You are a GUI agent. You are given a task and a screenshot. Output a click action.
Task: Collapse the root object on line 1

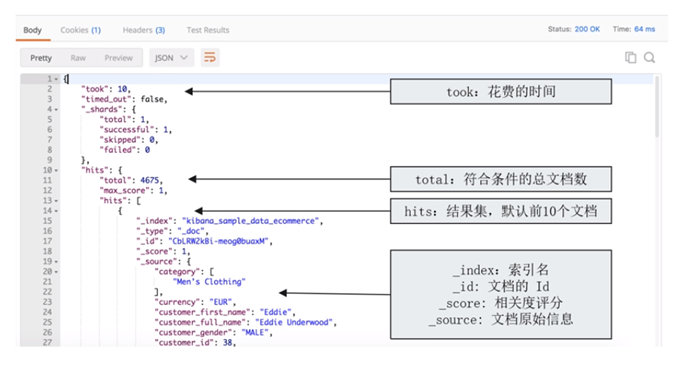[56, 79]
